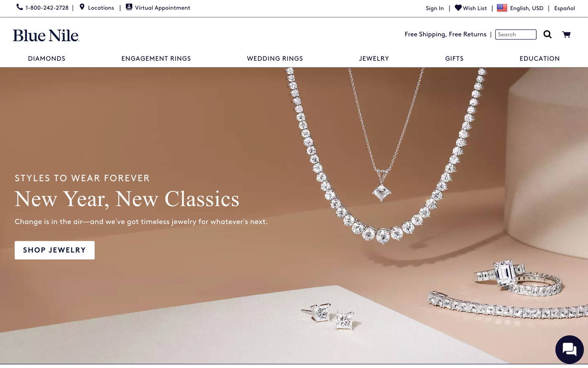Switch the site language to Español
The height and width of the screenshot is (368, 588).
(564, 8)
